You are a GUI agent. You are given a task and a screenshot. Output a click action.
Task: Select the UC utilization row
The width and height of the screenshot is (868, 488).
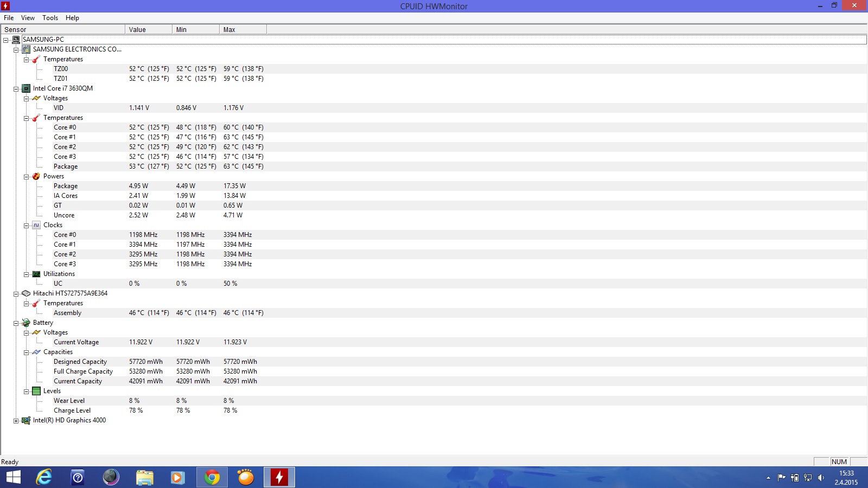click(433, 284)
